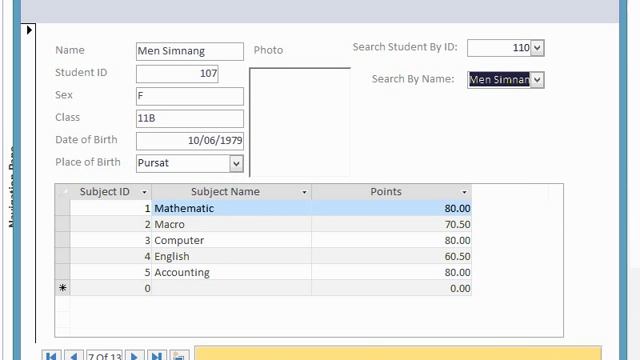This screenshot has height=360, width=640.
Task: Open Search By Name dropdown arrow
Action: coord(537,80)
